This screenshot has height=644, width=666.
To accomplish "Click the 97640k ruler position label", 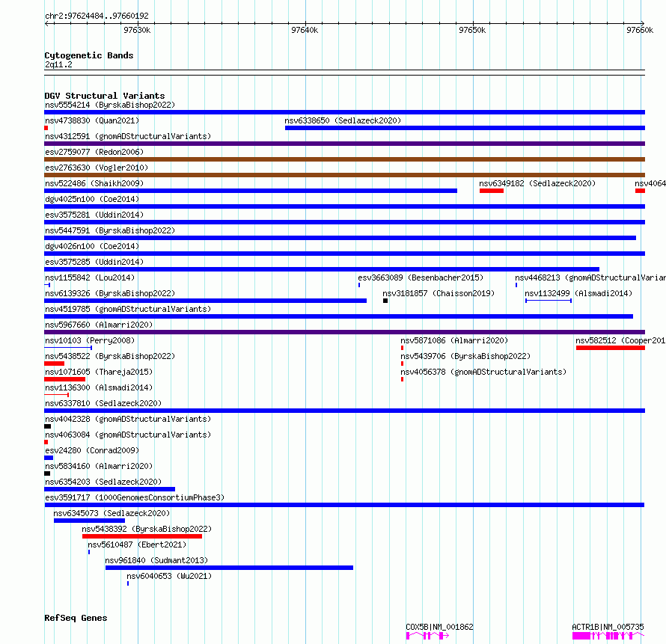I will 305,30.
